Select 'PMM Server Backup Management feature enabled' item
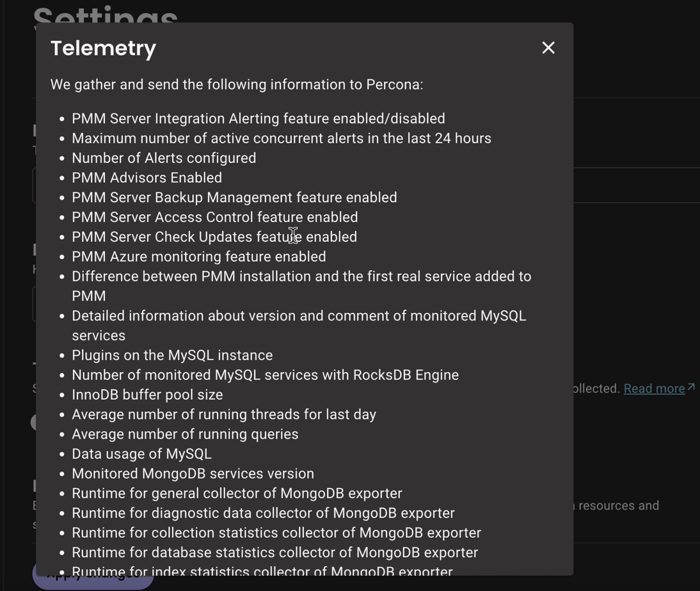Screen dimensions: 700x591 click(x=234, y=197)
